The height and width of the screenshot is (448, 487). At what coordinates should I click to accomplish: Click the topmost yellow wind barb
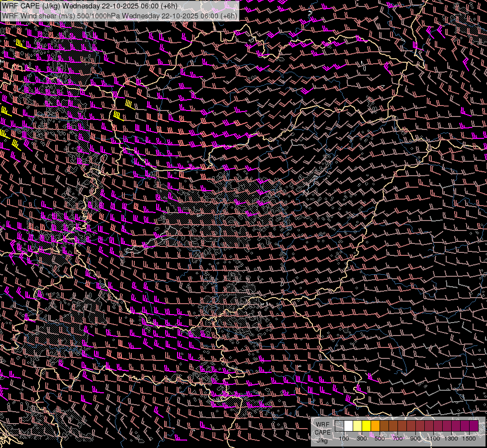[x=20, y=44]
